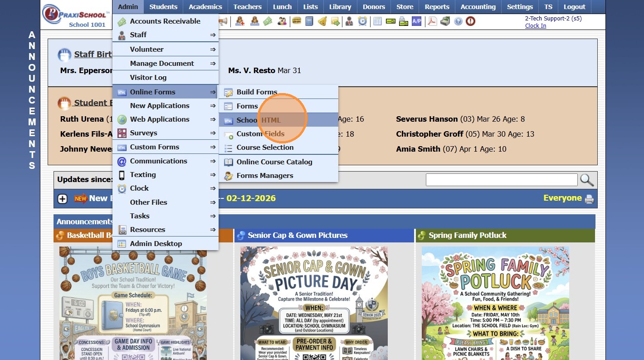Click the golden bell toolbar icon
Image resolution: width=644 pixels, height=360 pixels.
pyautogui.click(x=322, y=21)
